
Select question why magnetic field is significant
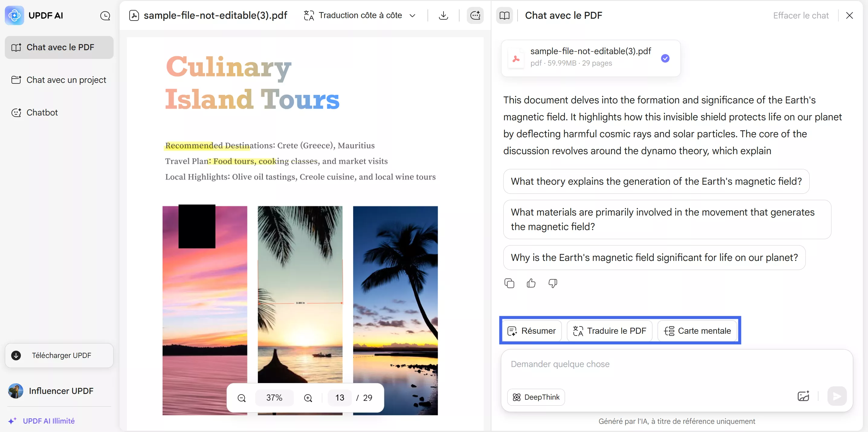[654, 257]
